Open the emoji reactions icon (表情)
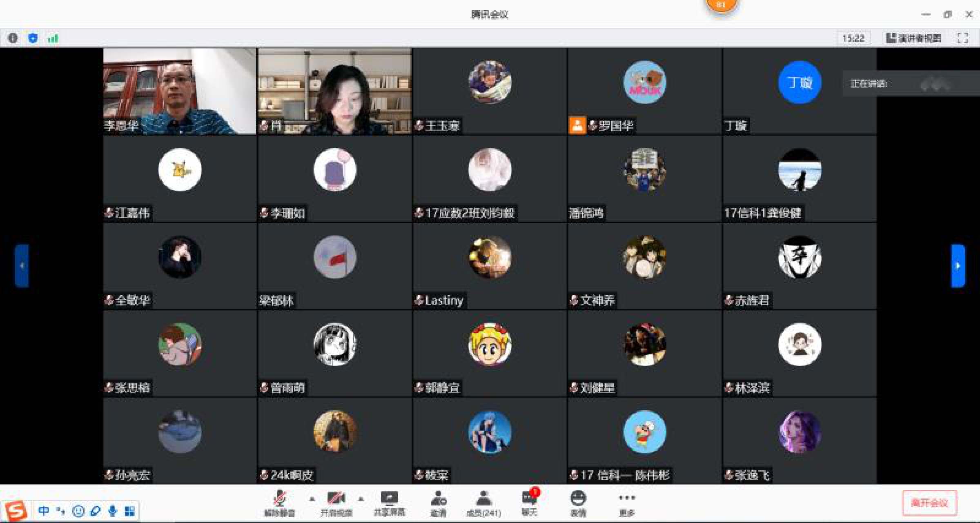980x523 pixels. [578, 503]
